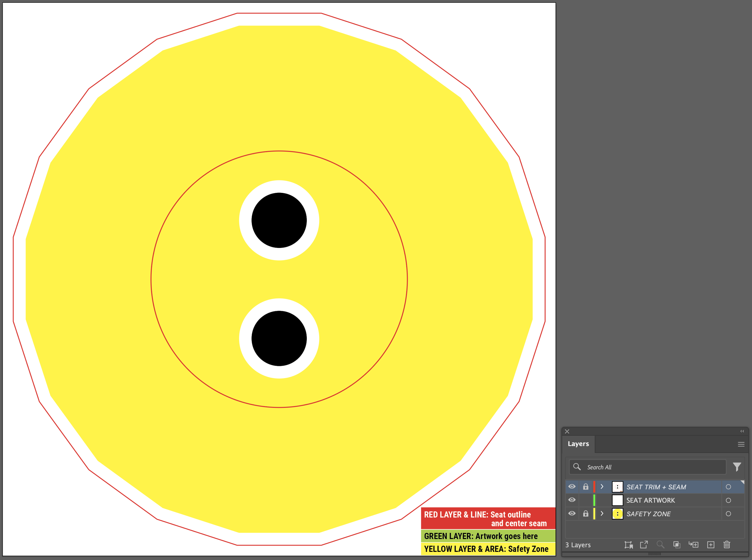Toggle visibility of SAFETY ZONE layer
The width and height of the screenshot is (752, 560).
click(x=572, y=514)
